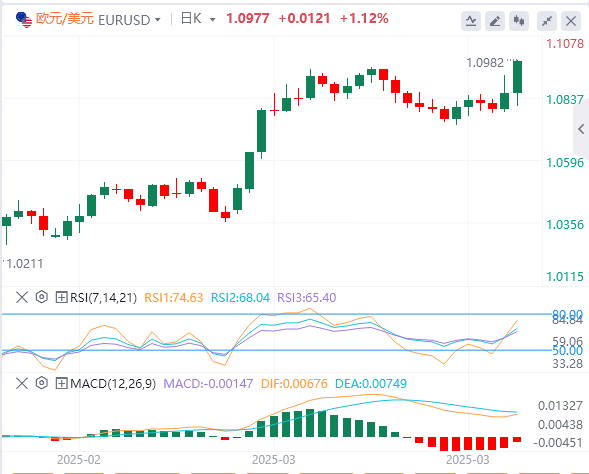Image resolution: width=589 pixels, height=474 pixels.
Task: Click the 欧元/美元 pair name
Action: pyautogui.click(x=65, y=18)
